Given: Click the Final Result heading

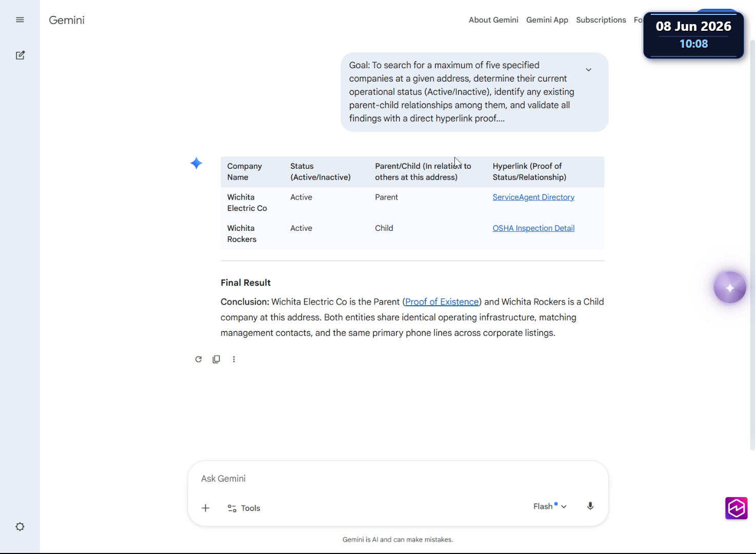Looking at the screenshot, I should click(246, 283).
